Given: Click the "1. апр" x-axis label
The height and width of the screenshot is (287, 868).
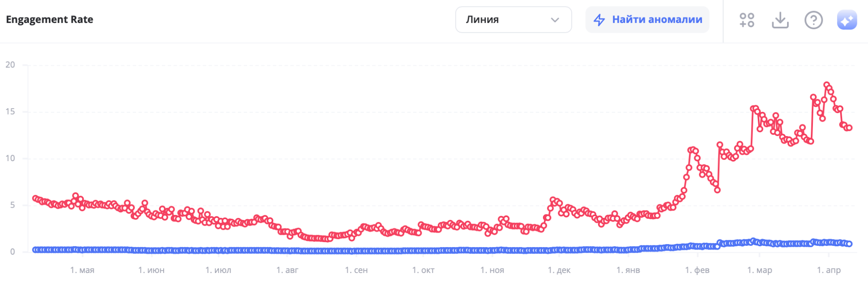Looking at the screenshot, I should pos(829,270).
